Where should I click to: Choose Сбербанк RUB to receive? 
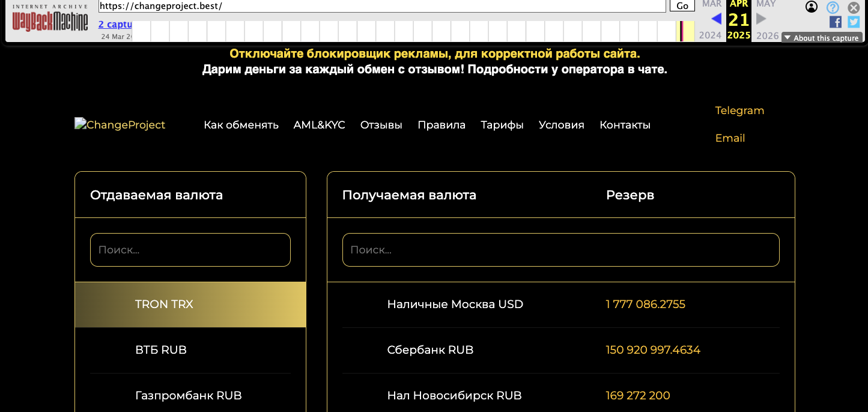point(430,350)
